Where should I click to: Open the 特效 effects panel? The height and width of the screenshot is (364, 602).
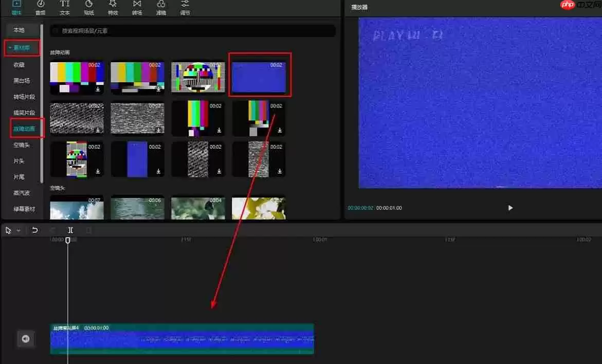(113, 8)
